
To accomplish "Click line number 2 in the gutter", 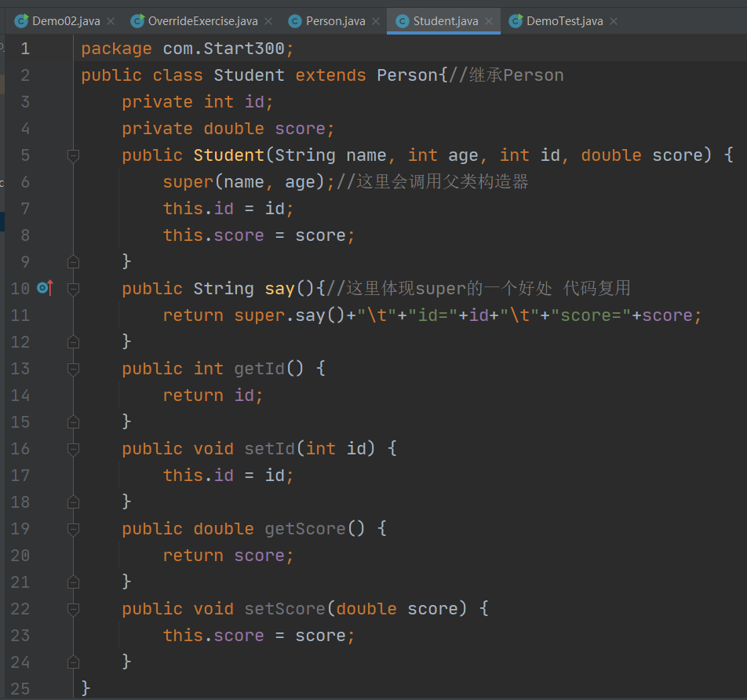I will [25, 75].
